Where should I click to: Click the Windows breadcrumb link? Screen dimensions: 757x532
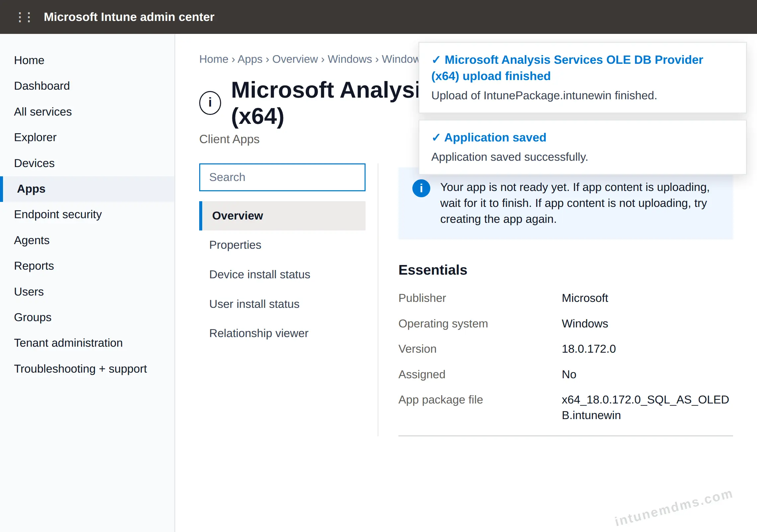pyautogui.click(x=350, y=59)
